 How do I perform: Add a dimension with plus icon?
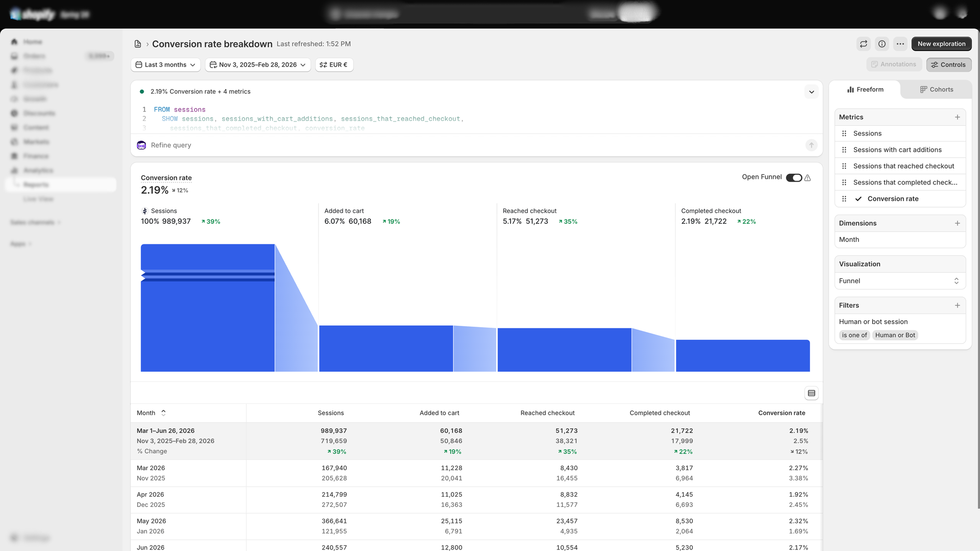coord(957,223)
